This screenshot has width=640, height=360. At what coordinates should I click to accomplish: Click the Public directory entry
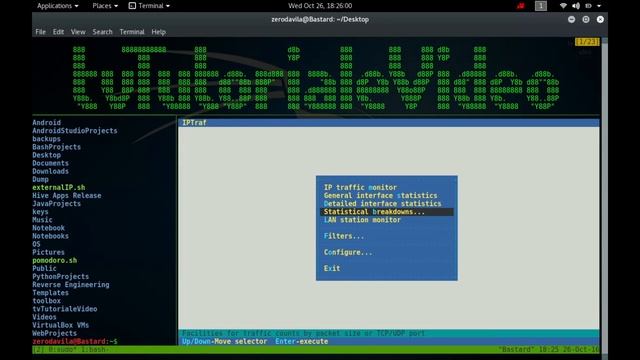click(x=44, y=269)
